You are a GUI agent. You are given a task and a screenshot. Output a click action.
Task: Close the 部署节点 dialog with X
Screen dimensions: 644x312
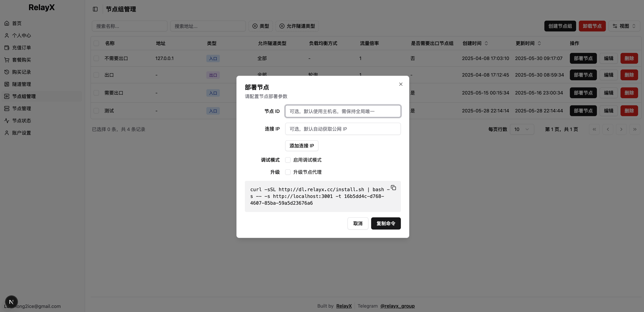click(401, 84)
